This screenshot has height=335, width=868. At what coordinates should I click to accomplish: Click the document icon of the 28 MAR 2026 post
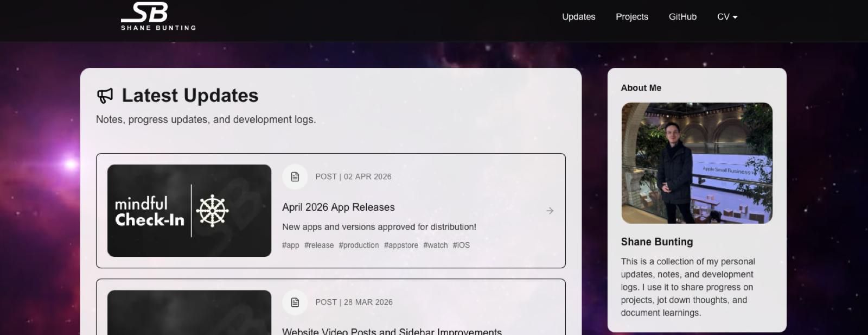coord(295,302)
